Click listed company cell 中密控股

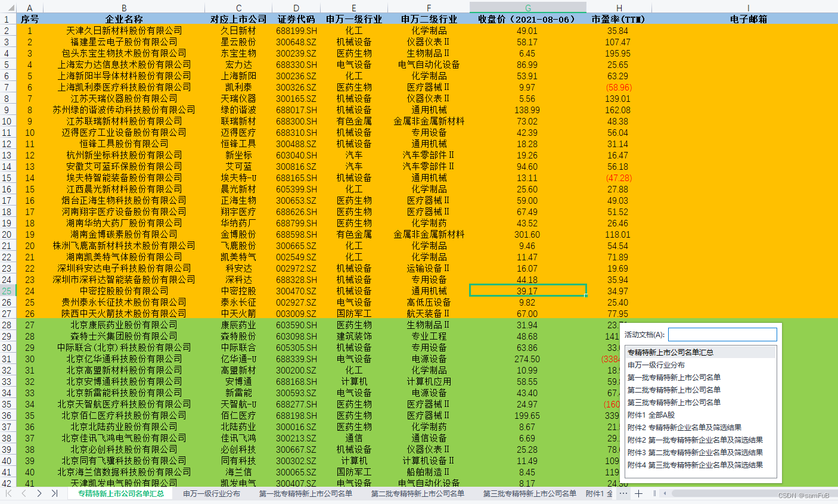click(x=238, y=291)
